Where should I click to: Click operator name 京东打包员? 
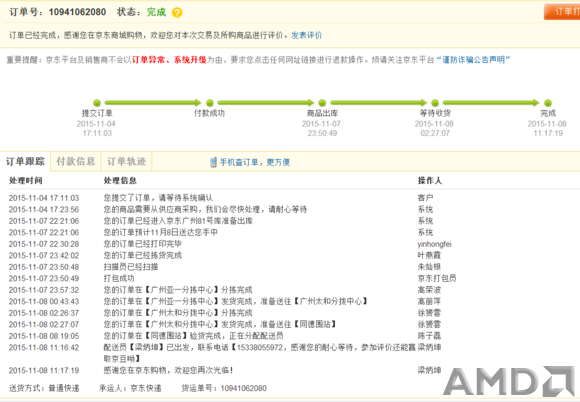[437, 278]
